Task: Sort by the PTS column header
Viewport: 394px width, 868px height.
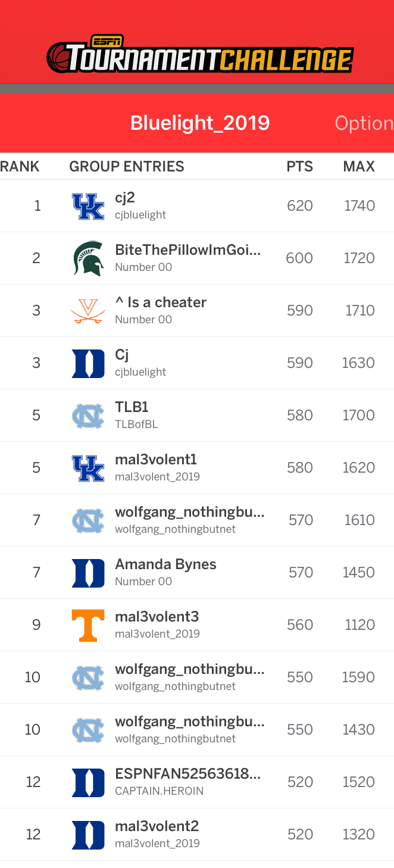Action: (x=300, y=167)
